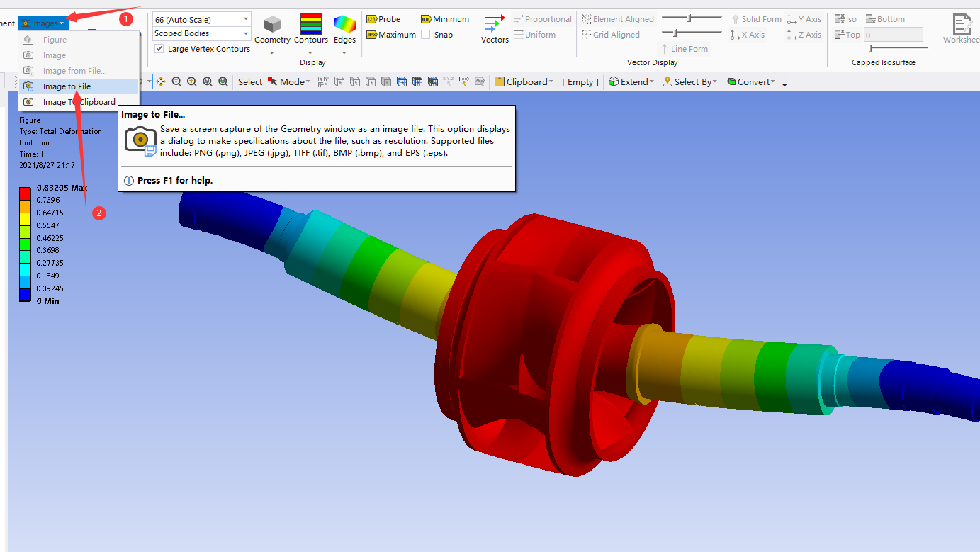Enable the Snap checkbox
Viewport: 980px width, 552px height.
tap(425, 35)
